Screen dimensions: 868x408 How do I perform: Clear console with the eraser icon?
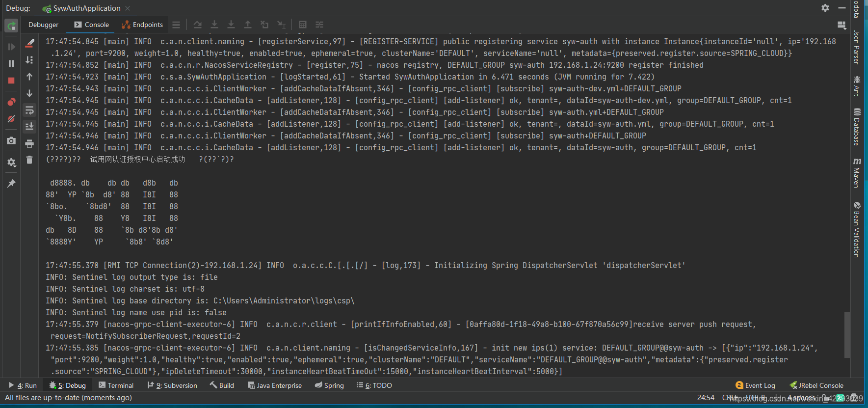(29, 43)
